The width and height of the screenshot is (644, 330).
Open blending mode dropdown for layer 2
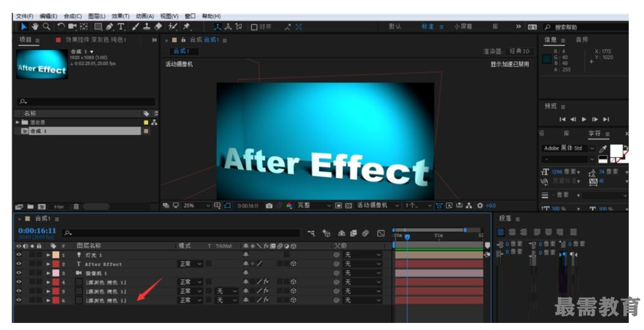[190, 264]
